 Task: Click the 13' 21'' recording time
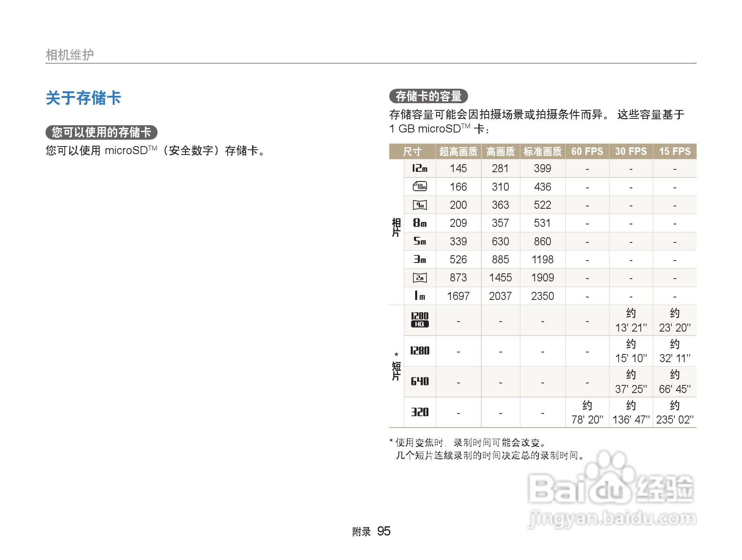(631, 328)
